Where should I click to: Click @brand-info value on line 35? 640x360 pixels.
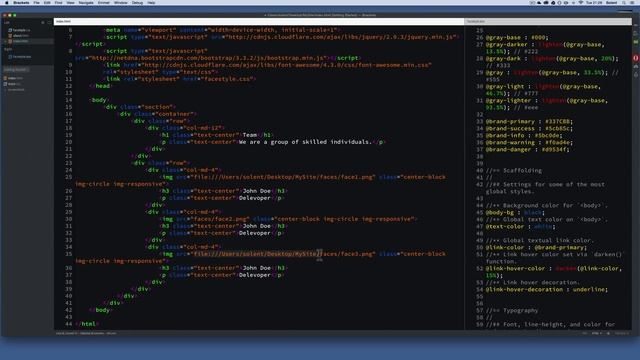[546, 136]
